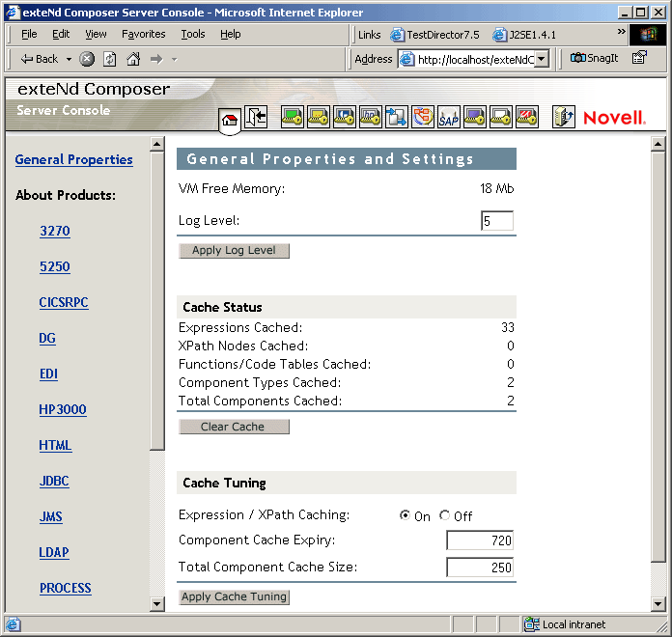This screenshot has width=672, height=637.
Task: Open the yellow-screen terminal key icon
Action: tap(318, 117)
